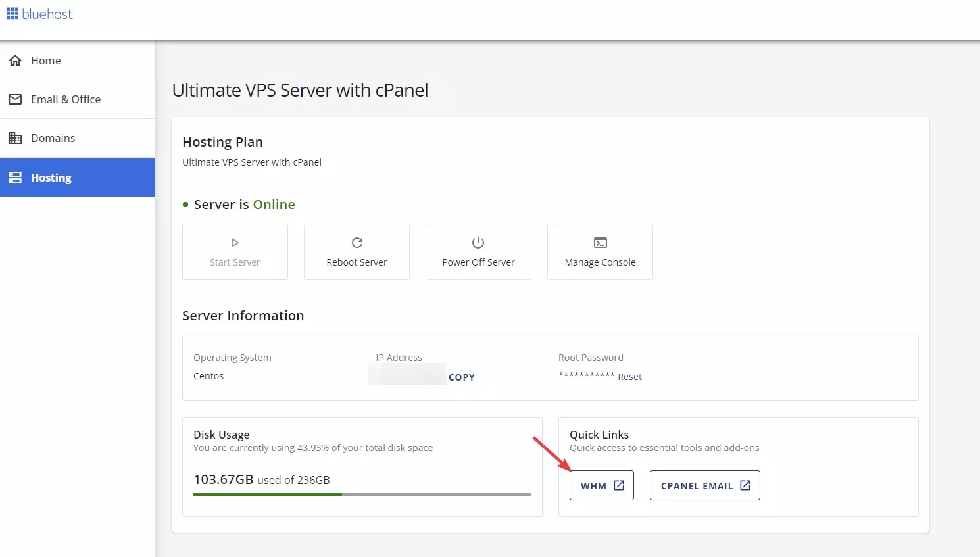Viewport: 980px width, 557px height.
Task: Click the Quick Links heading
Action: click(599, 435)
